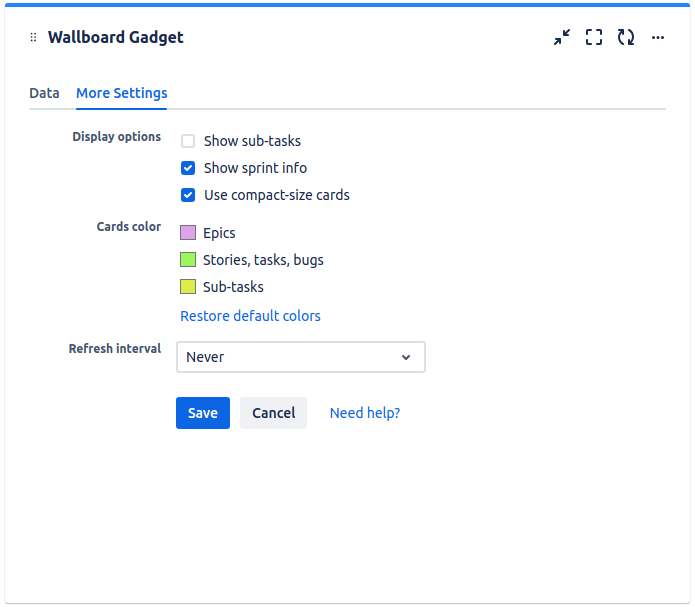Maximize the gadget to full screen

tap(594, 38)
